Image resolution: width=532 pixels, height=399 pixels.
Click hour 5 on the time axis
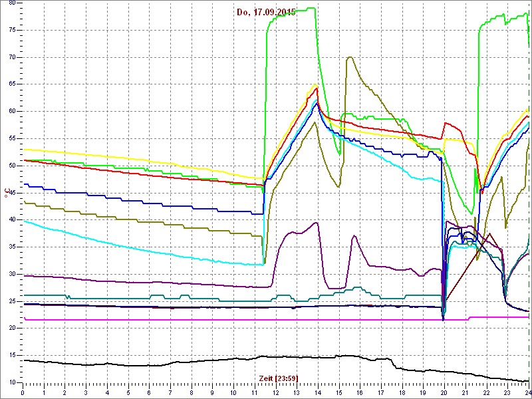[128, 393]
